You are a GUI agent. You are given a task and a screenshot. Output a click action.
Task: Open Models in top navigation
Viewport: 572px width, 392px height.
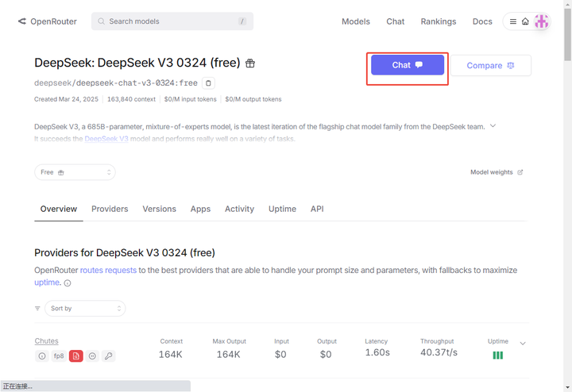click(356, 21)
